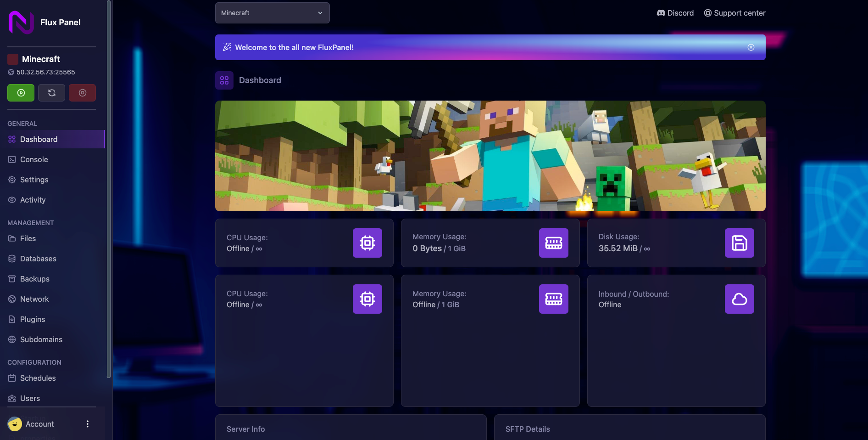This screenshot has height=440, width=868.
Task: Open the Account options three-dot menu
Action: click(x=88, y=424)
